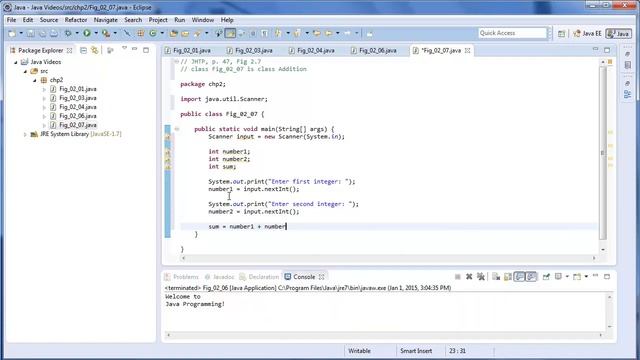This screenshot has height=360, width=640.
Task: Click the New Java Package toolbar icon
Action: pos(141,33)
